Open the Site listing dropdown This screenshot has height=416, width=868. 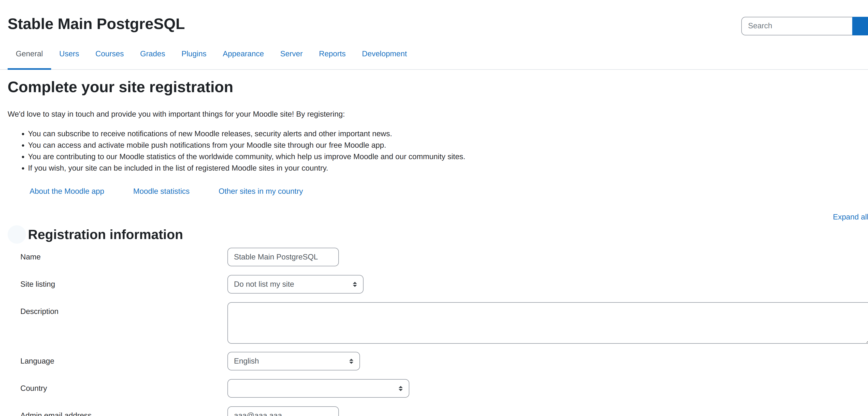(x=295, y=284)
